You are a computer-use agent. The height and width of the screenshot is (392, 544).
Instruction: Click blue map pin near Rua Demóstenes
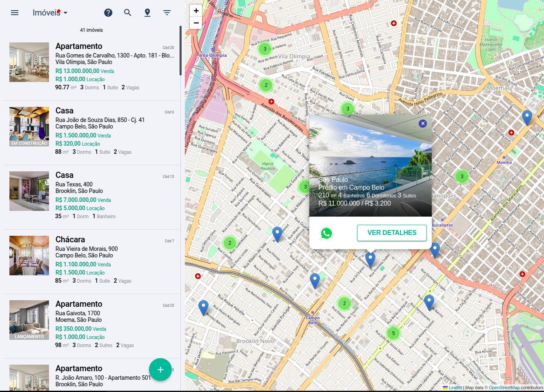click(429, 303)
